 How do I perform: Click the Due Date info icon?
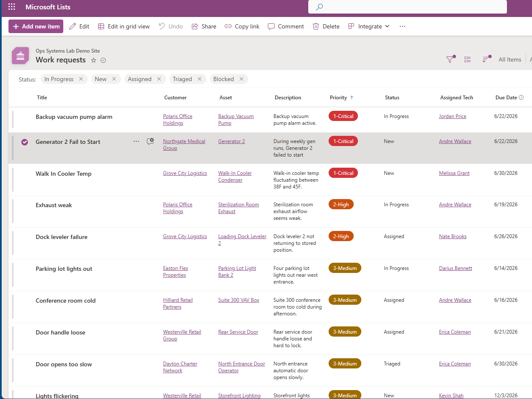[x=521, y=98]
